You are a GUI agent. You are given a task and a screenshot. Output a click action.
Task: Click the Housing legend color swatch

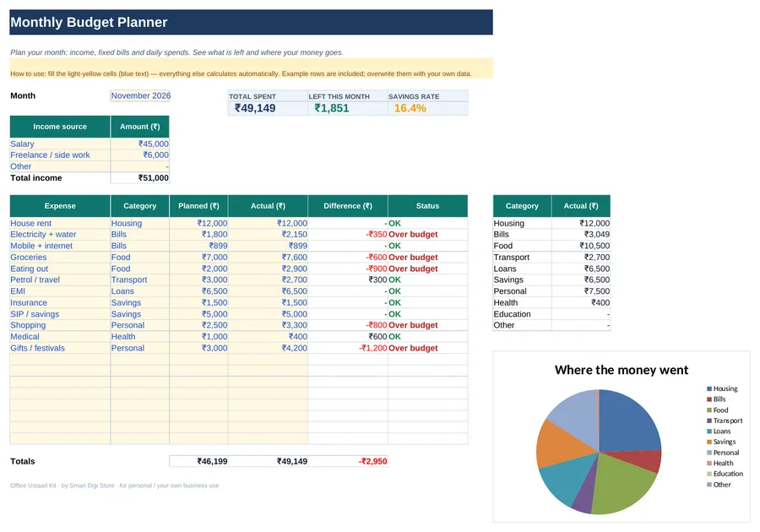[709, 388]
